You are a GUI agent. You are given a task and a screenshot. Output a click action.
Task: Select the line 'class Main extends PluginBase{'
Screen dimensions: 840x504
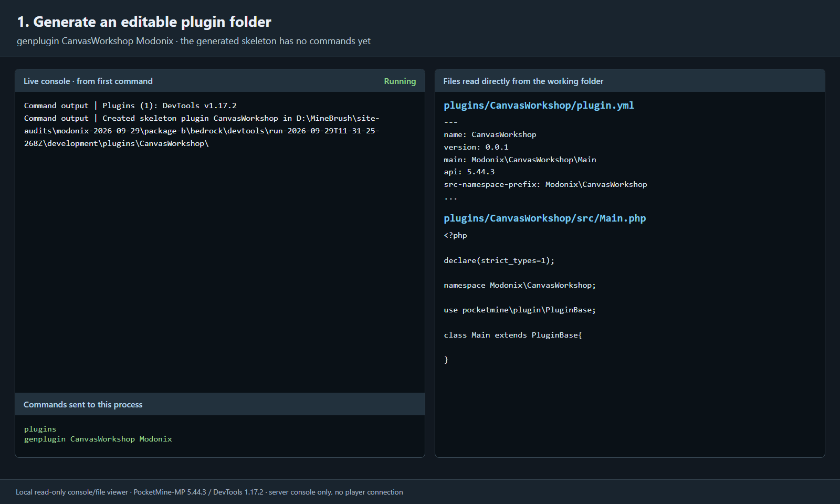(513, 335)
